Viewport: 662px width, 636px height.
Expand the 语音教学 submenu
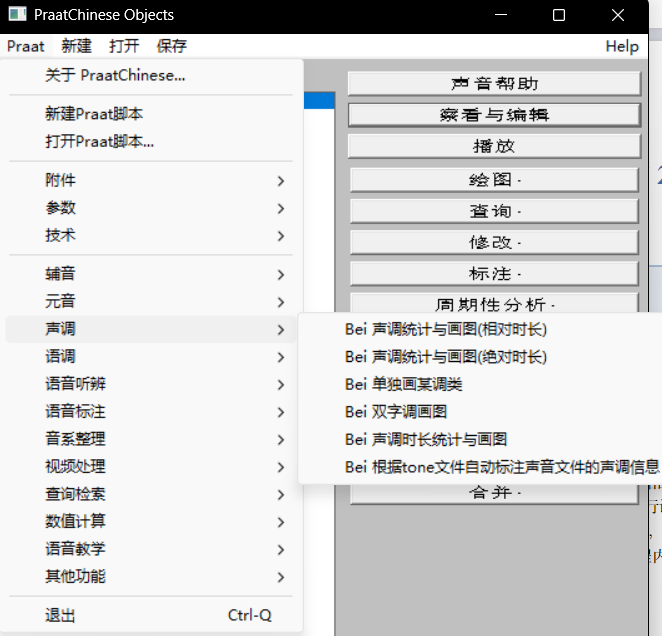pyautogui.click(x=151, y=549)
